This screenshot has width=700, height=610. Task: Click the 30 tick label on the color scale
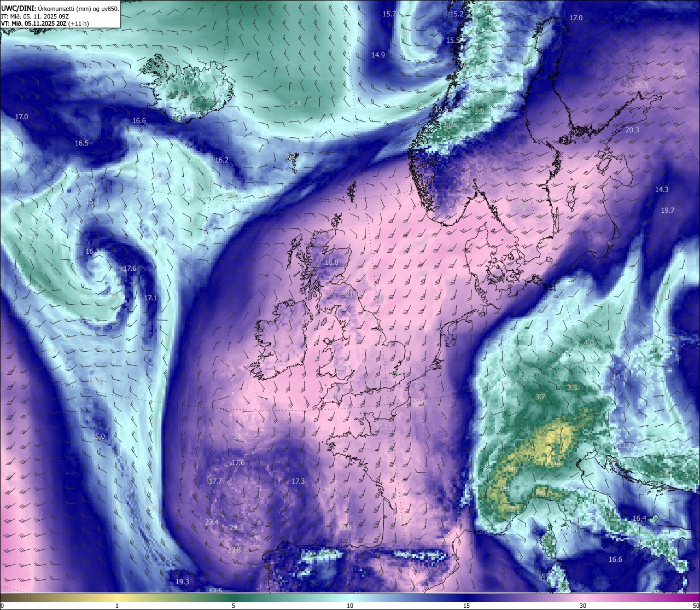pos(583,606)
